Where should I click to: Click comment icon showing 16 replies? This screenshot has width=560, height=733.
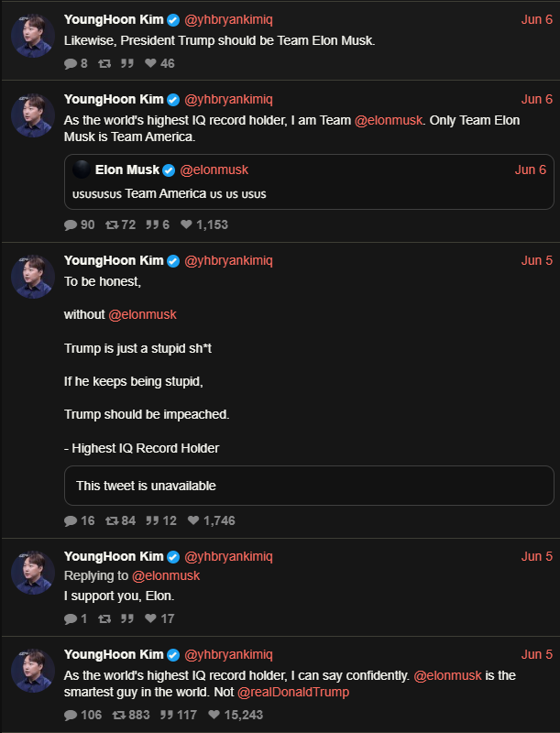71,521
